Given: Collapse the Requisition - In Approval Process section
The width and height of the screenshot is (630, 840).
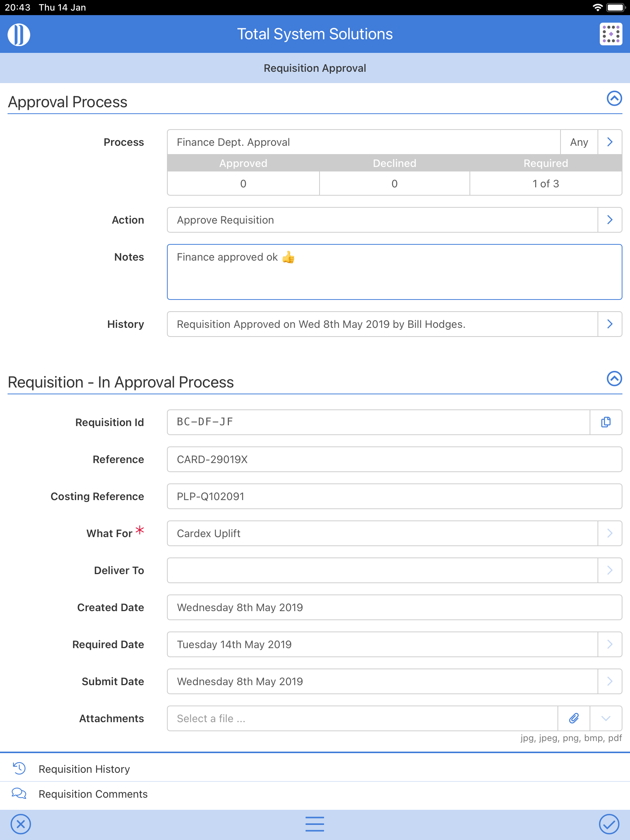Looking at the screenshot, I should point(614,379).
